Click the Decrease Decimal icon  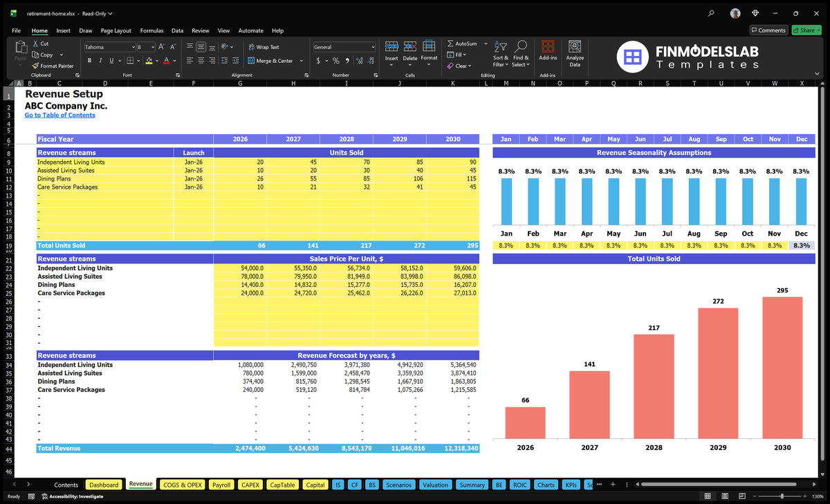click(x=370, y=61)
